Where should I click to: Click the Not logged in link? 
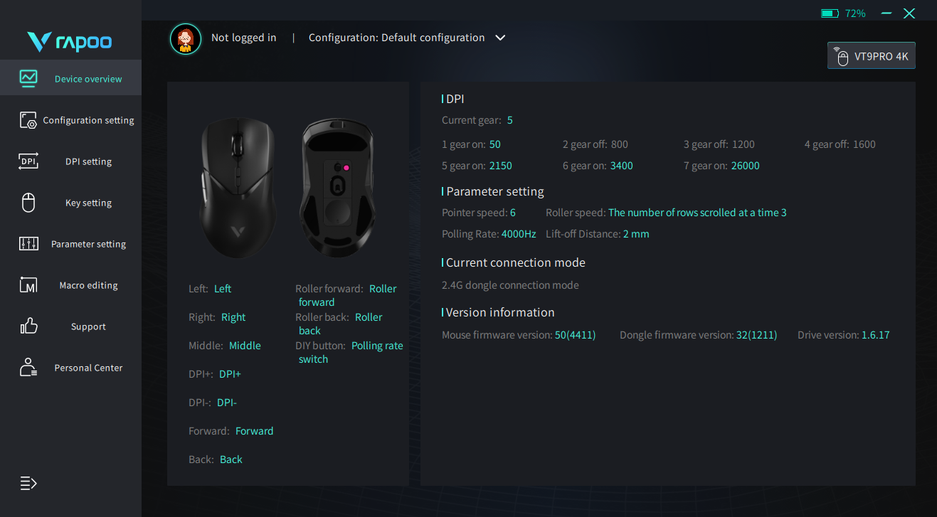(243, 38)
